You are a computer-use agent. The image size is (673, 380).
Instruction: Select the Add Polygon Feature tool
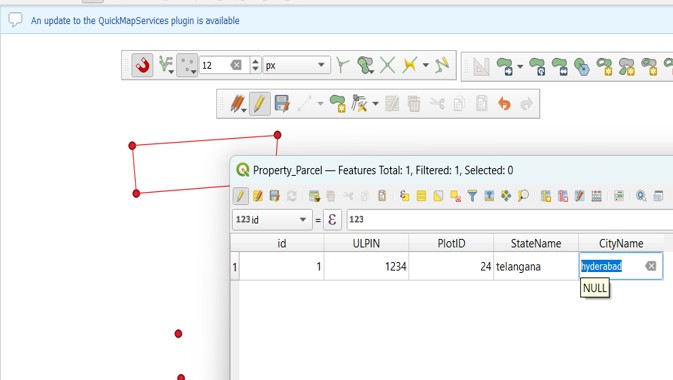pyautogui.click(x=338, y=104)
